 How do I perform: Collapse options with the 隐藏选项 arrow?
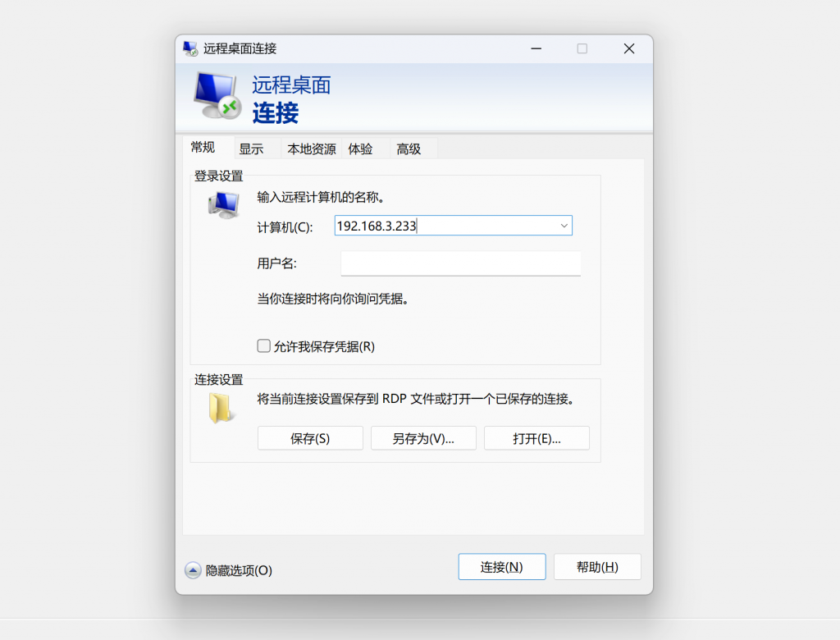[193, 570]
